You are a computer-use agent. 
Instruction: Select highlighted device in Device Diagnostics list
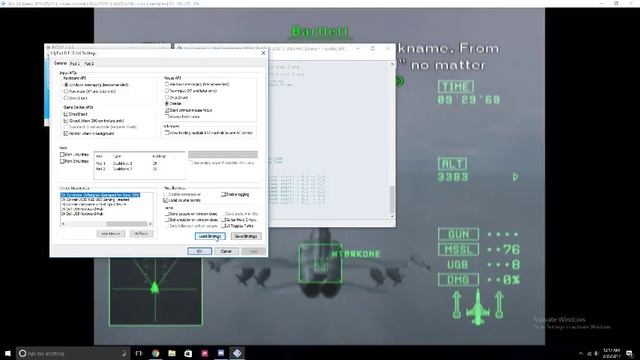pos(100,195)
